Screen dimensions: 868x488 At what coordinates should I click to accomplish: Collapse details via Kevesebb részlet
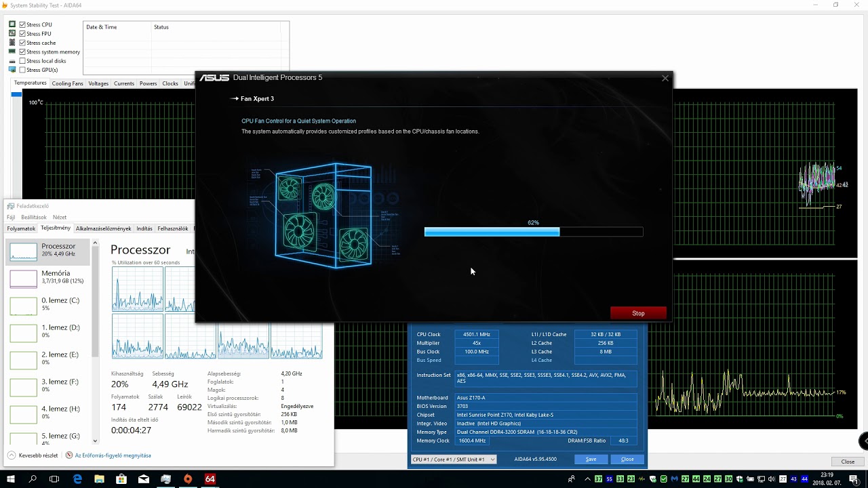point(33,455)
